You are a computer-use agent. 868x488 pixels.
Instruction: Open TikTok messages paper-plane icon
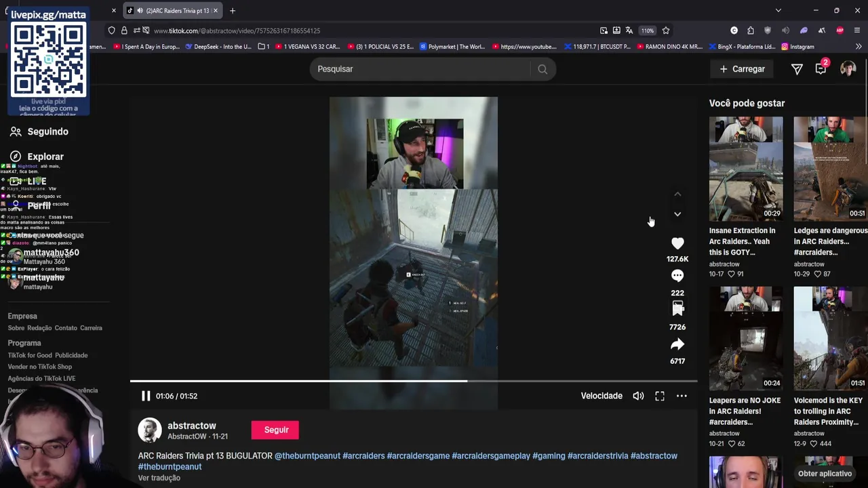[x=797, y=69]
